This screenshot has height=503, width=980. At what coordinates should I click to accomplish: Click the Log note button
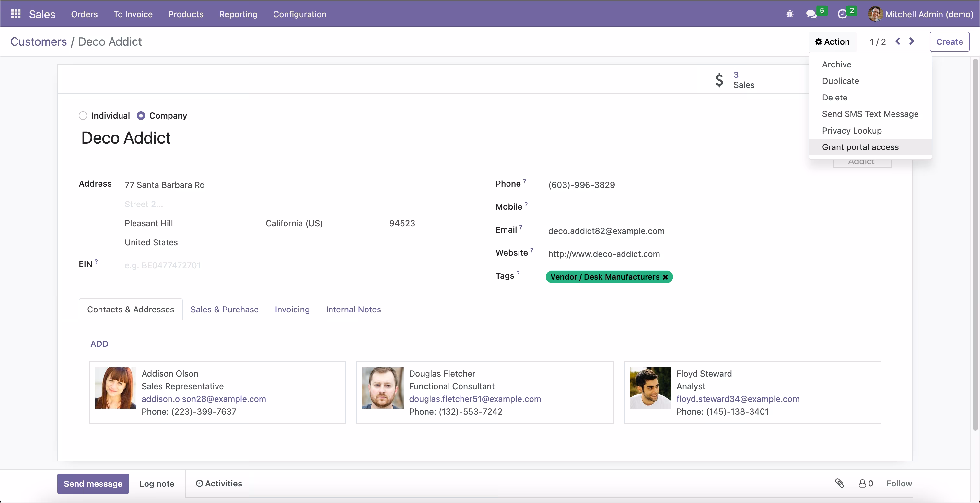[x=157, y=484]
